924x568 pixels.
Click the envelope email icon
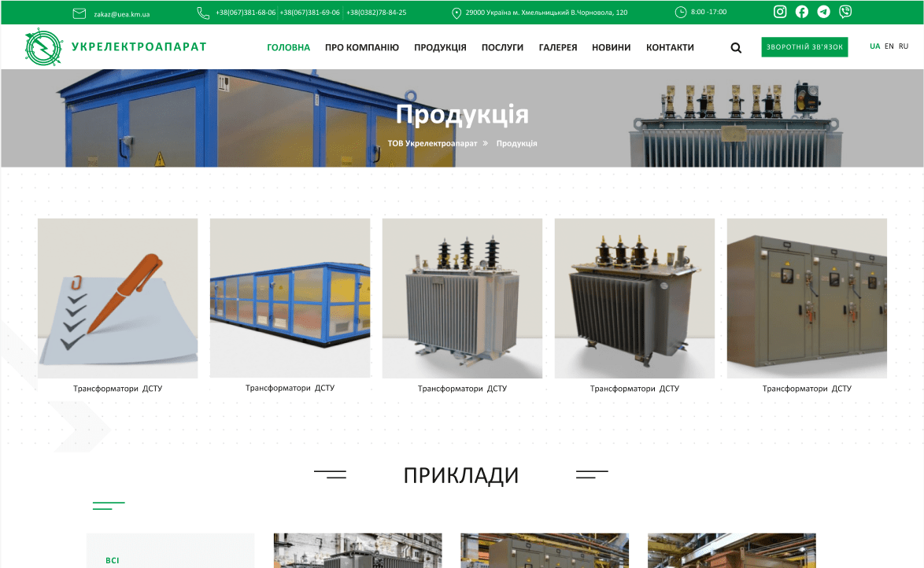click(x=79, y=13)
